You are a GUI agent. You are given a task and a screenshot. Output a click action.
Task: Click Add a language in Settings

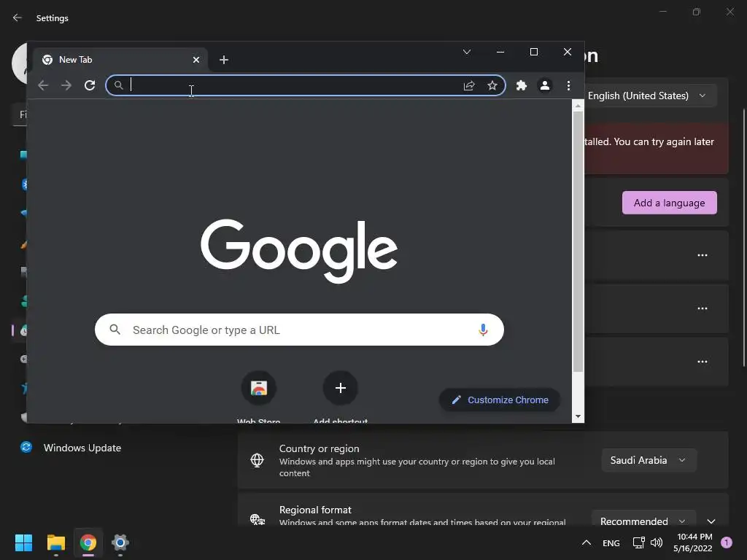[670, 203]
